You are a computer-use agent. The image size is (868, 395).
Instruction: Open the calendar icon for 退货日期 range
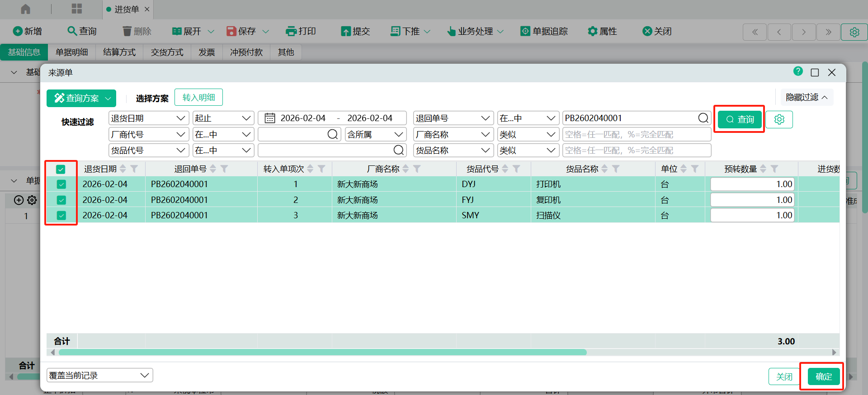coord(270,118)
